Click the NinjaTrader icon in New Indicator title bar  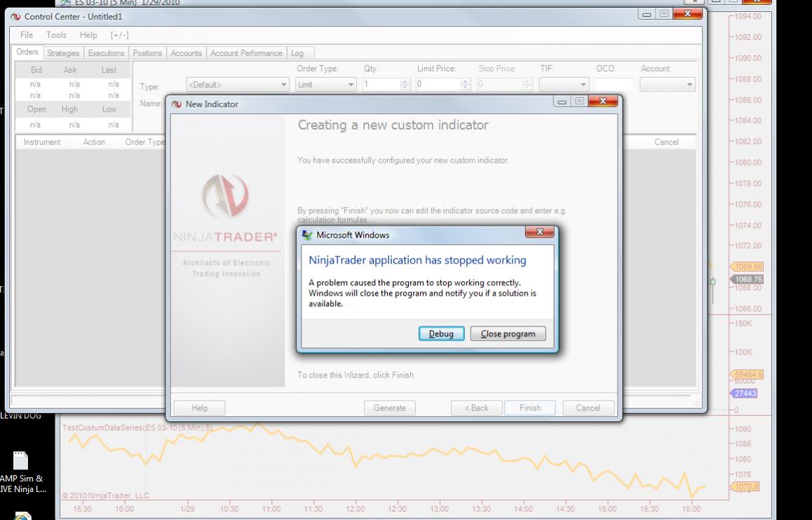pos(177,104)
